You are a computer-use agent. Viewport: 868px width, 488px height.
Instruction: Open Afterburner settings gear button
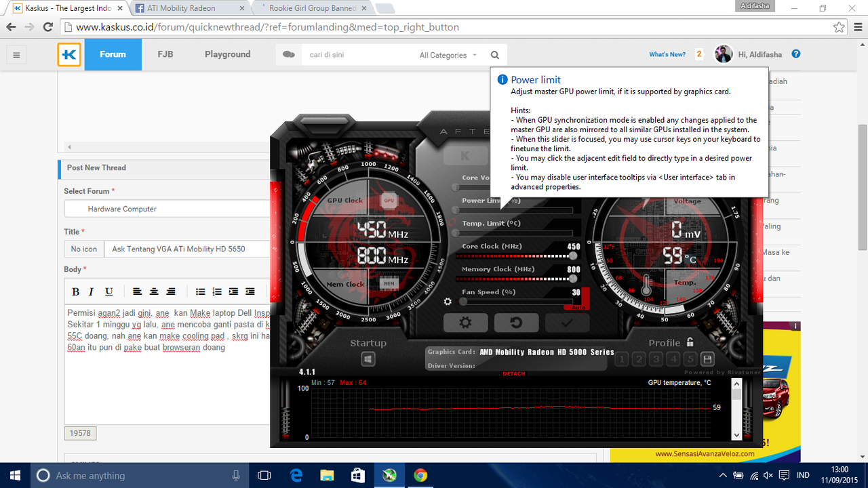[x=465, y=323]
